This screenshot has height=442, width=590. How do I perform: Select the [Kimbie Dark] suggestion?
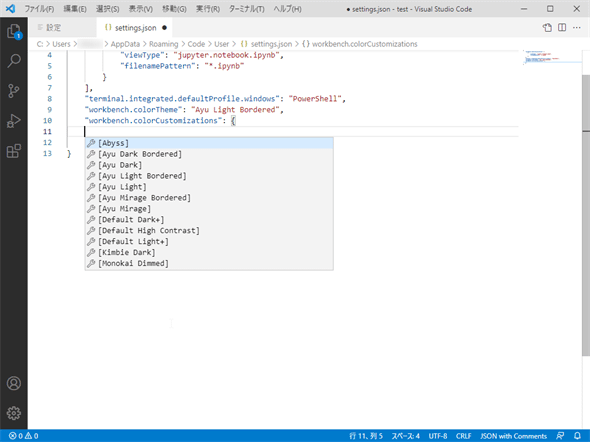point(209,252)
